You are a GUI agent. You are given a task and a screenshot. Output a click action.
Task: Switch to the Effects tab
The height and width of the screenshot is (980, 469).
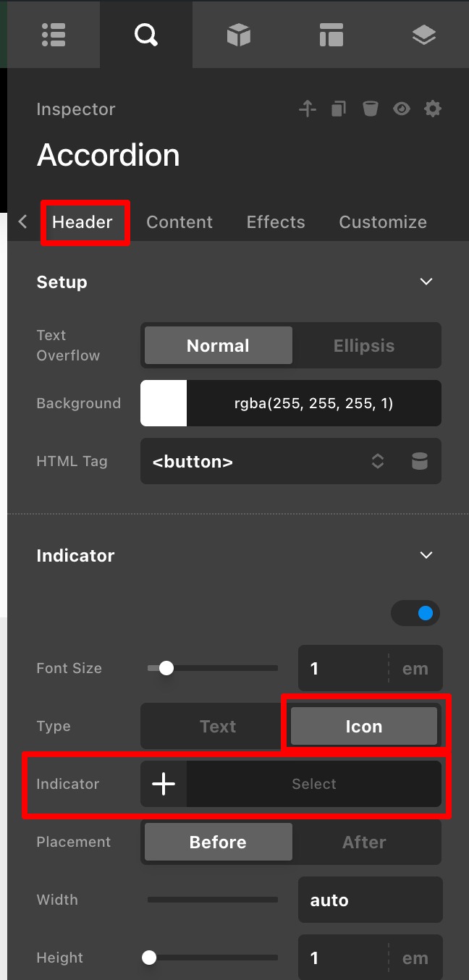(276, 222)
